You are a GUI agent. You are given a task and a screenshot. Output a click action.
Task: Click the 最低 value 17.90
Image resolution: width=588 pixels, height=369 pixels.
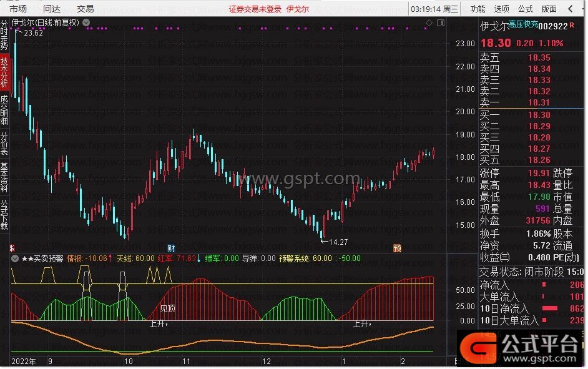(x=539, y=197)
